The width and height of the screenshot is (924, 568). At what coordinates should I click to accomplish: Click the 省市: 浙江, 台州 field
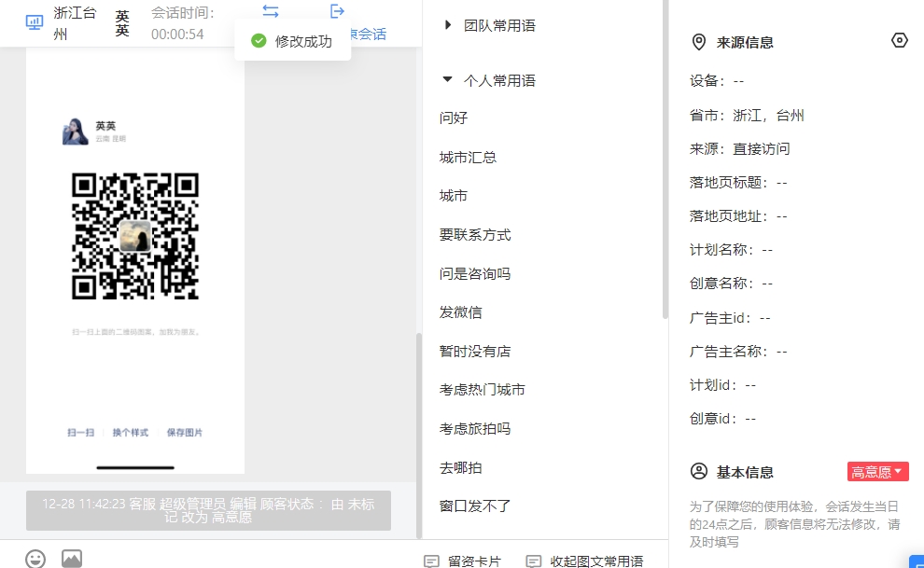pyautogui.click(x=747, y=116)
